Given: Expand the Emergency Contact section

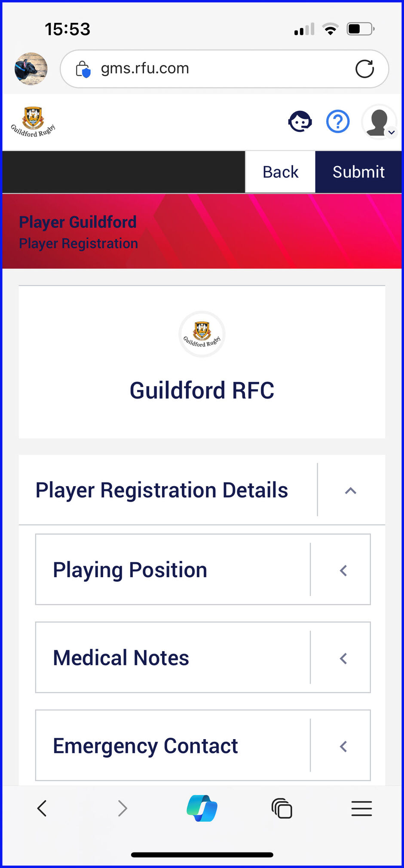Looking at the screenshot, I should [343, 746].
